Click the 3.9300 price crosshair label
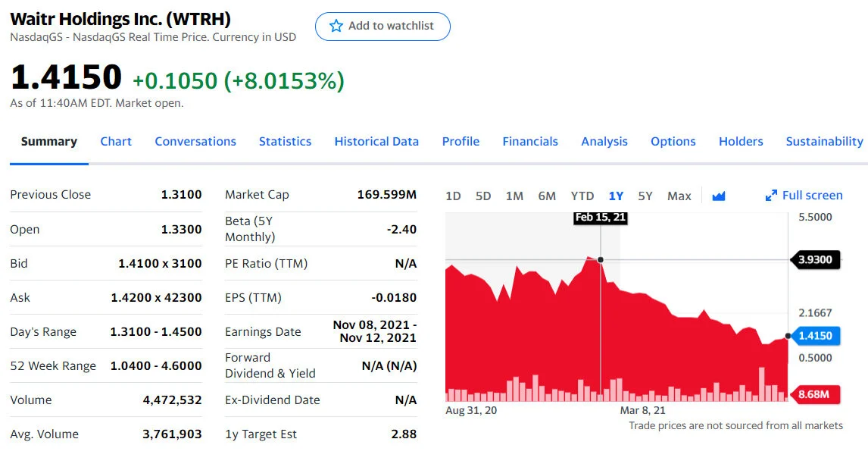The image size is (868, 464). [x=815, y=259]
